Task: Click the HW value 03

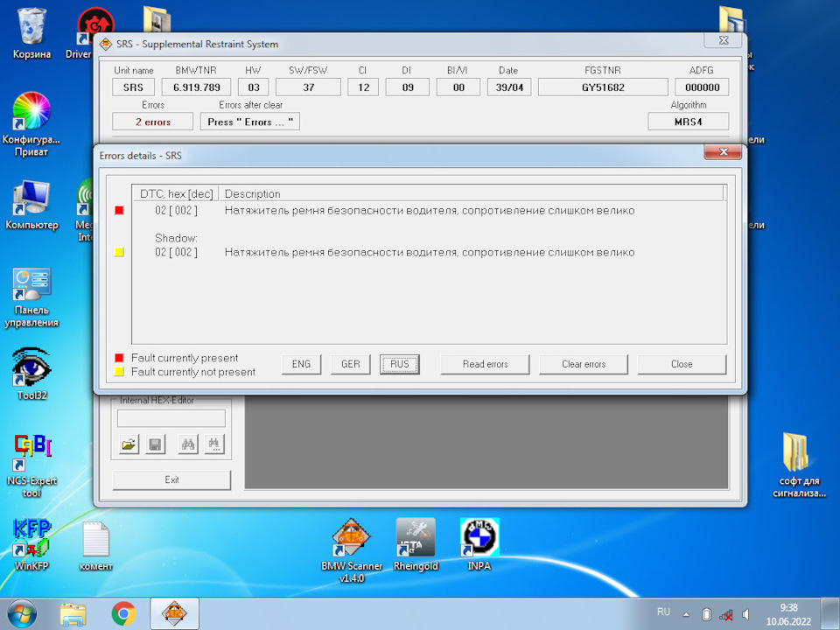Action: (x=254, y=87)
